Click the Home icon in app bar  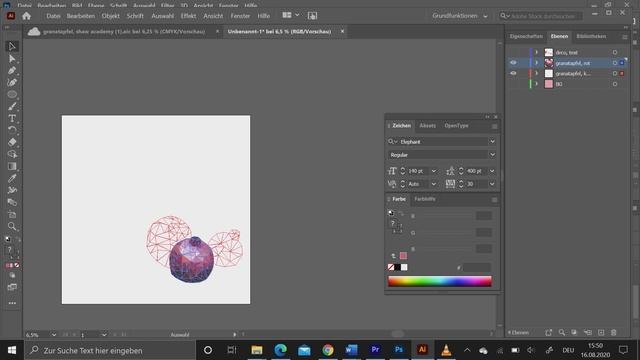[x=27, y=16]
